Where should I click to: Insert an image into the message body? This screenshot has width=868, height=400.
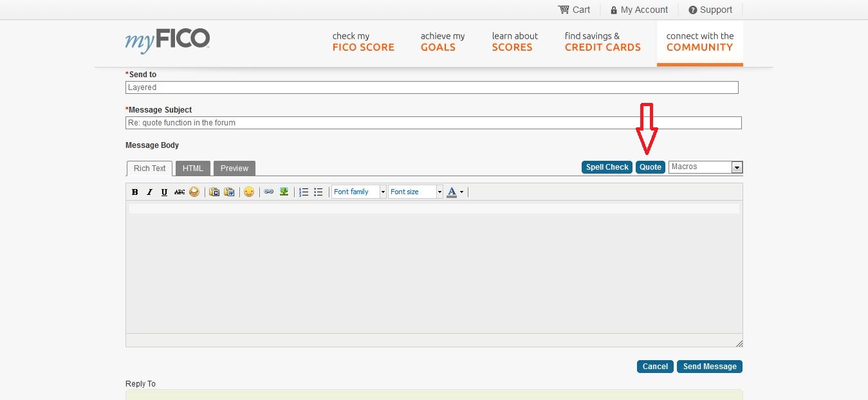click(x=284, y=192)
